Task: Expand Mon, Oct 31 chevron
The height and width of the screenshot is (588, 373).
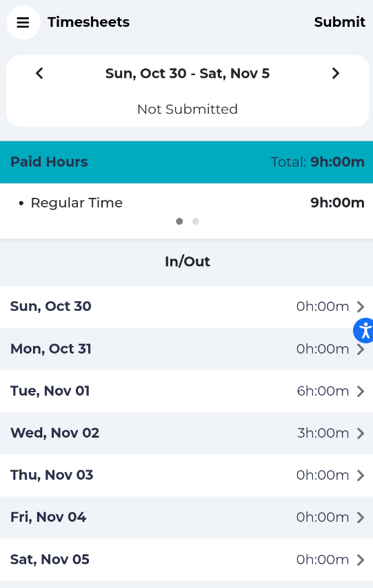Action: pyautogui.click(x=360, y=349)
